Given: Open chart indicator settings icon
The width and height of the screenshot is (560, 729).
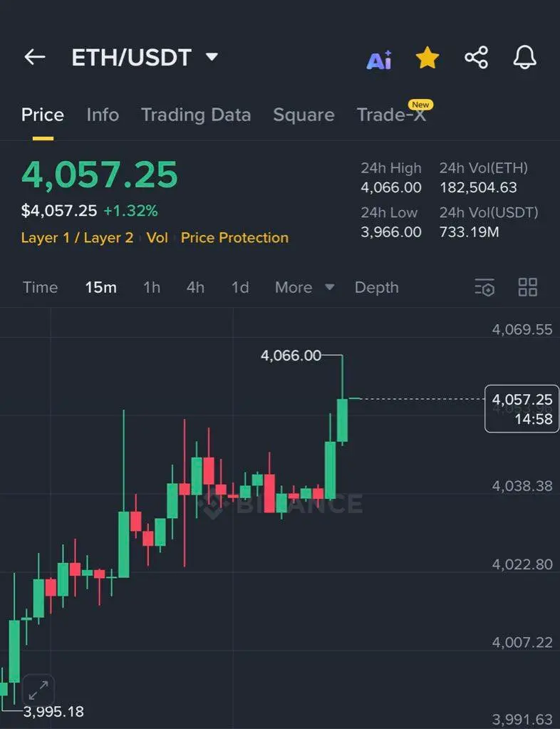Looking at the screenshot, I should pyautogui.click(x=484, y=287).
